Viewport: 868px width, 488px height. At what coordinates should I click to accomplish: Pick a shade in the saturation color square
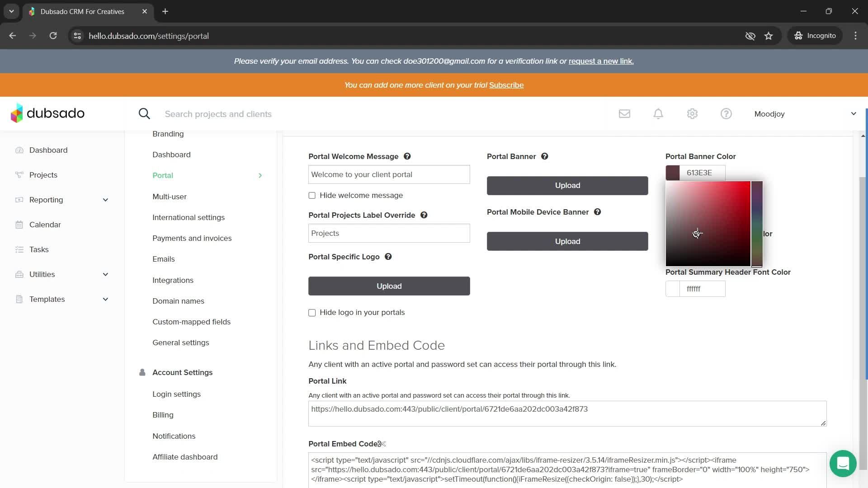(x=708, y=224)
